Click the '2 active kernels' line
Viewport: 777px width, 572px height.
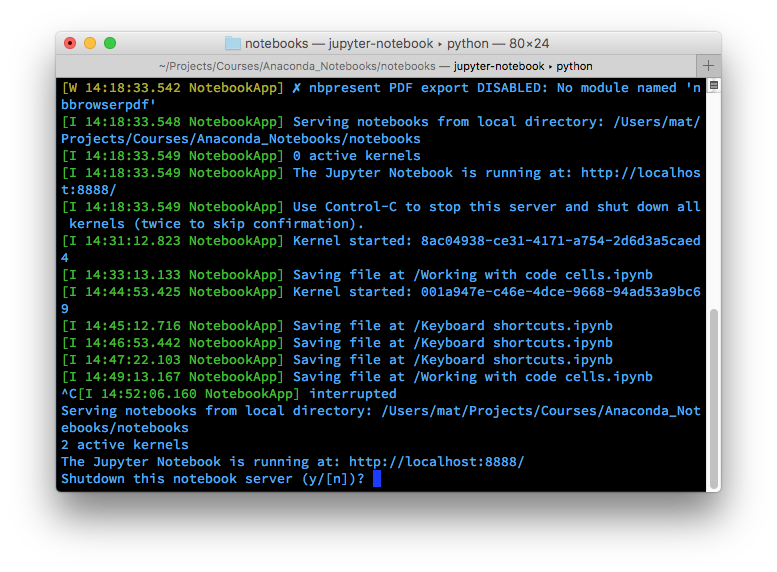coord(125,445)
